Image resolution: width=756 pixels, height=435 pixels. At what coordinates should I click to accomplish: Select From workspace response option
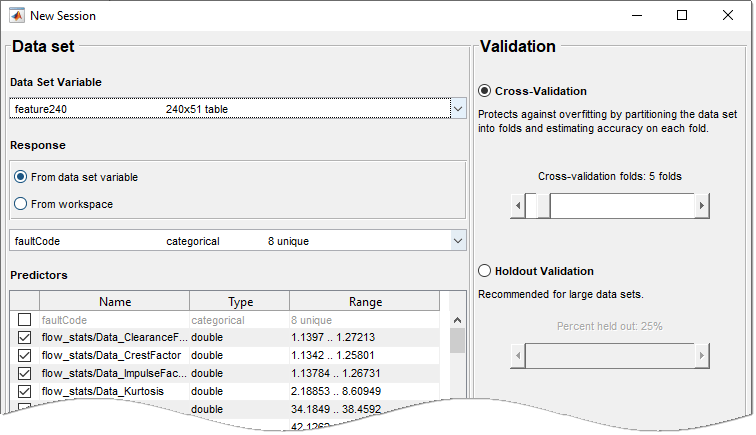tap(21, 204)
